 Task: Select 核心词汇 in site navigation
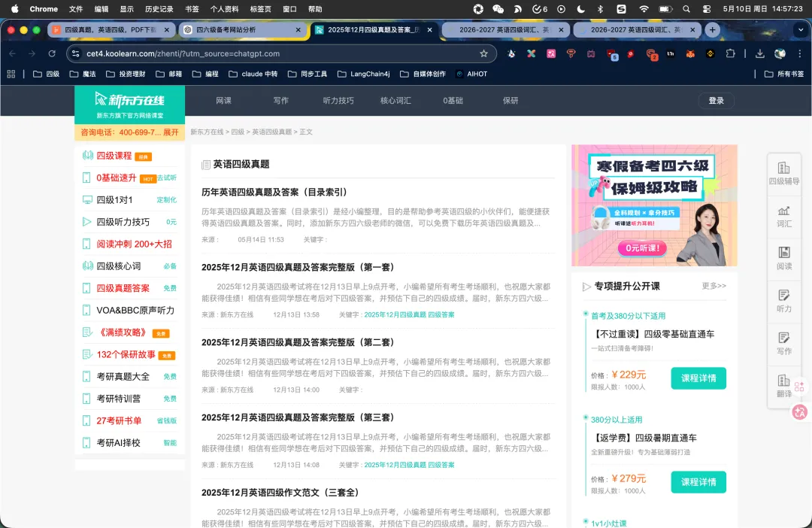tap(395, 101)
